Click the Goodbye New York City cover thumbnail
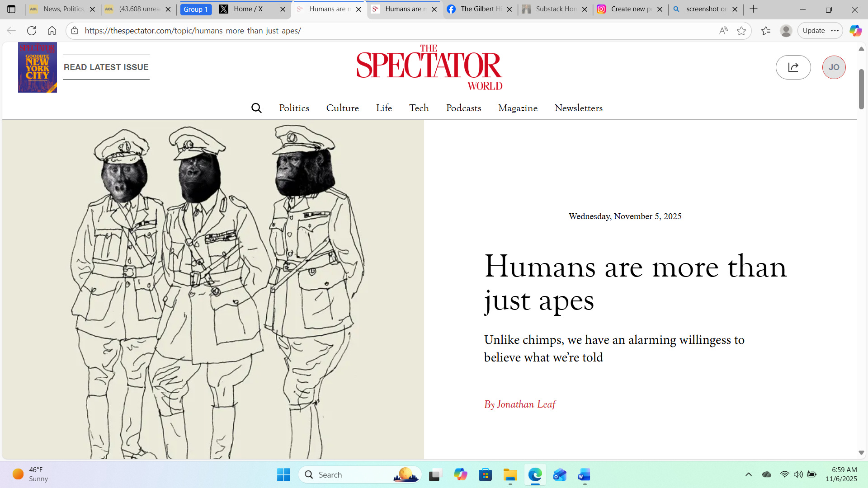 click(x=38, y=67)
